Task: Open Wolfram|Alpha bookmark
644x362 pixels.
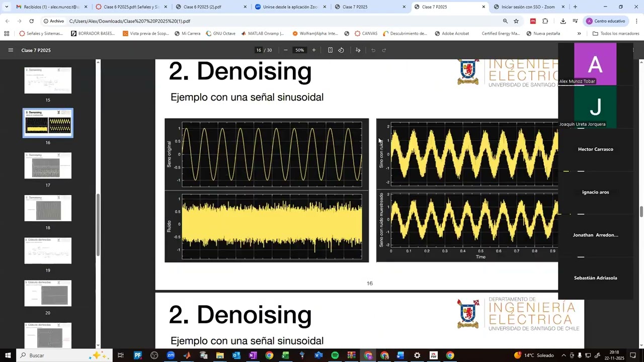Action: (x=315, y=34)
